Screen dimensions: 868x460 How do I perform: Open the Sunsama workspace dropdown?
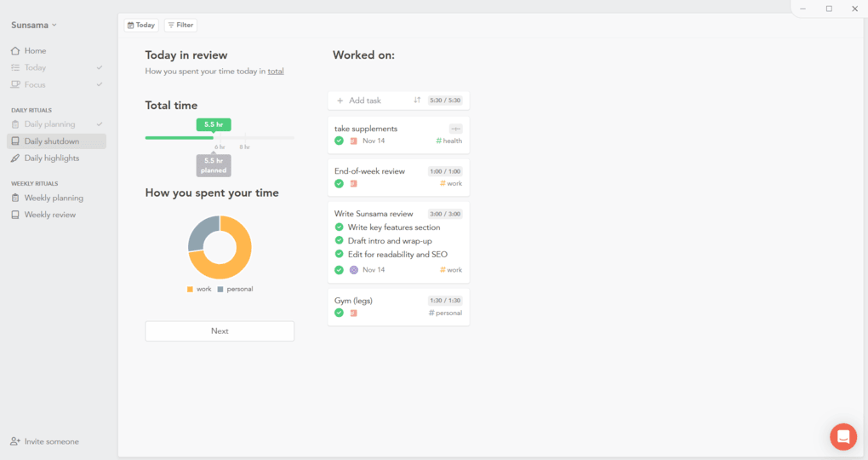click(34, 25)
